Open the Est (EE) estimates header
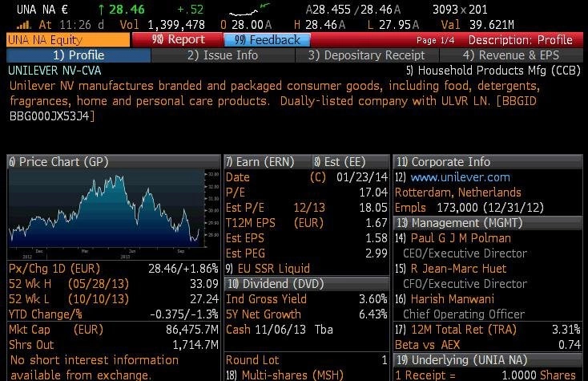 [340, 162]
